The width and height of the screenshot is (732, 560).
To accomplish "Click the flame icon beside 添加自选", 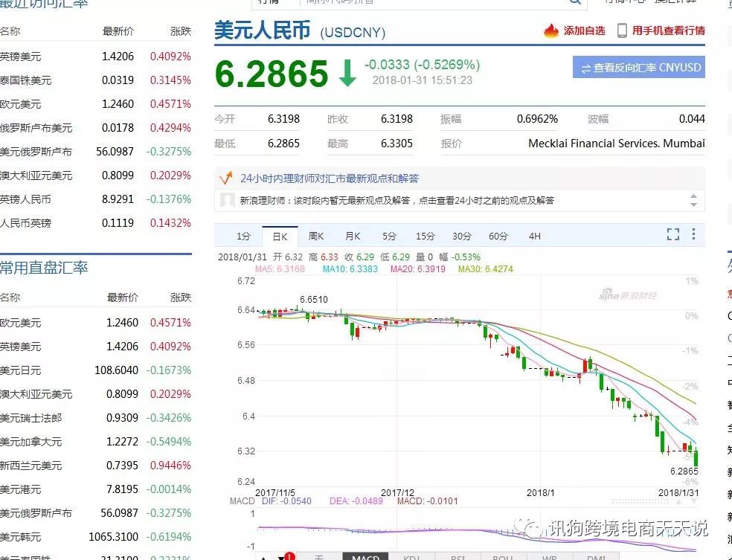I will tap(551, 30).
